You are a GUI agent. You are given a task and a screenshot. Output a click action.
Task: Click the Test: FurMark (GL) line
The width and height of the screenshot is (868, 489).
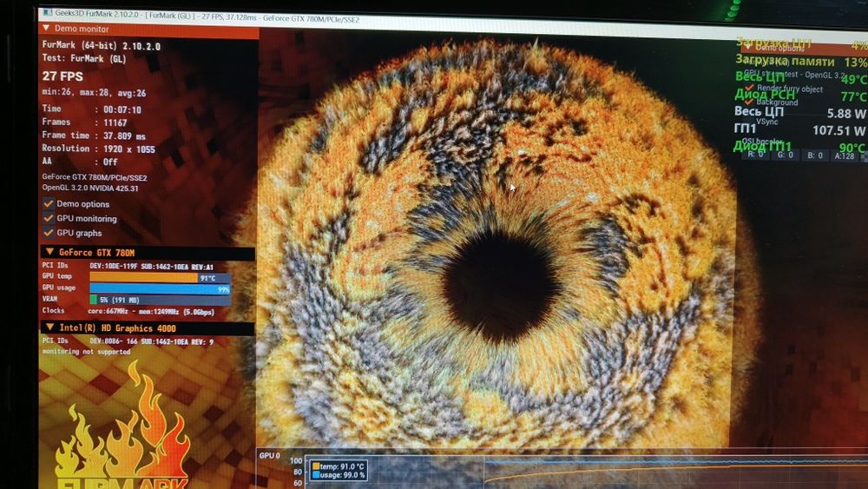84,58
